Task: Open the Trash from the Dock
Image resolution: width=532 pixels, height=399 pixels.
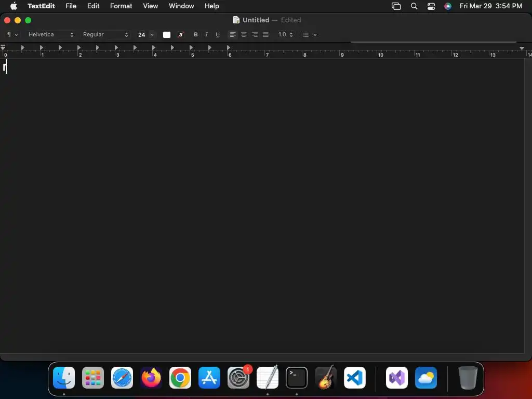Action: click(x=468, y=378)
